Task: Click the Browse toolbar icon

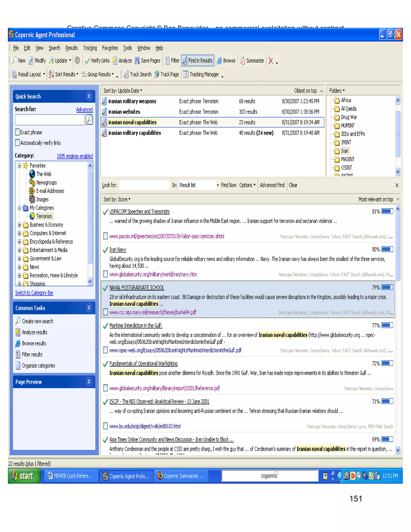Action: 220,61
